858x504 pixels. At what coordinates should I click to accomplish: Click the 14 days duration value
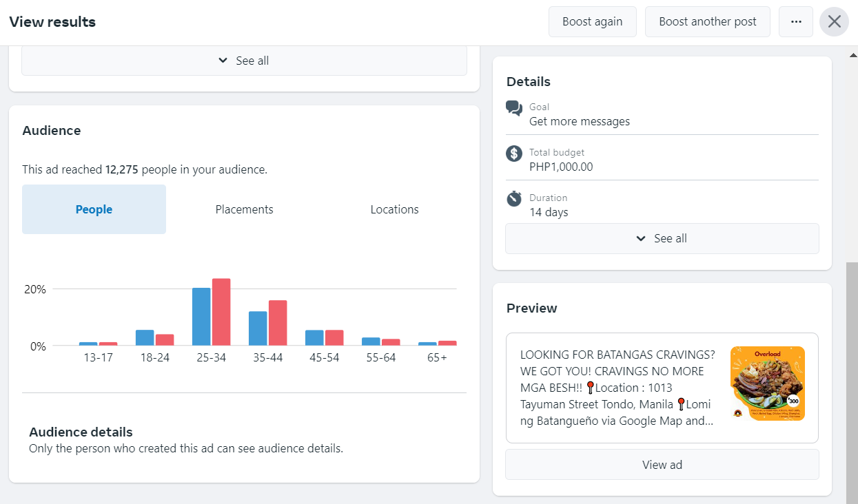coord(549,212)
